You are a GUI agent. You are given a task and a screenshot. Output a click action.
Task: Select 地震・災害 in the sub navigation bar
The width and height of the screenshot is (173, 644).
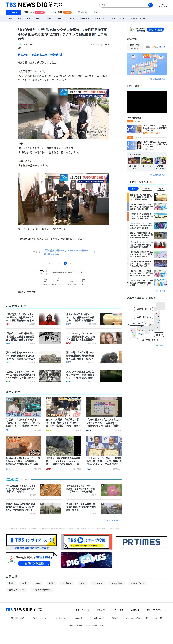pos(84,19)
